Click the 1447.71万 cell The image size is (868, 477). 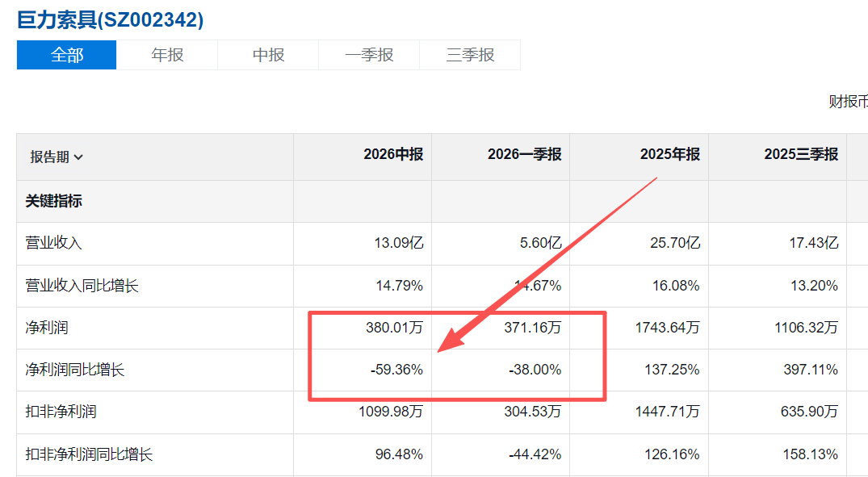pyautogui.click(x=668, y=412)
